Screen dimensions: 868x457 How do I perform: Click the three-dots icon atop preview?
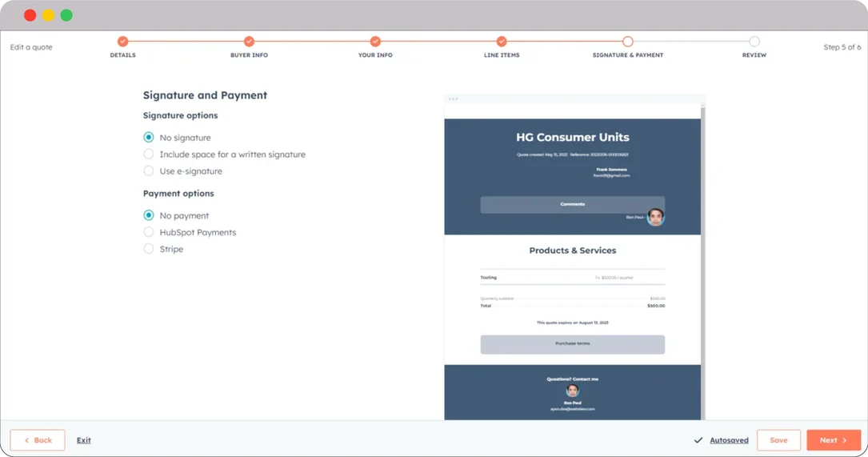[x=454, y=99]
